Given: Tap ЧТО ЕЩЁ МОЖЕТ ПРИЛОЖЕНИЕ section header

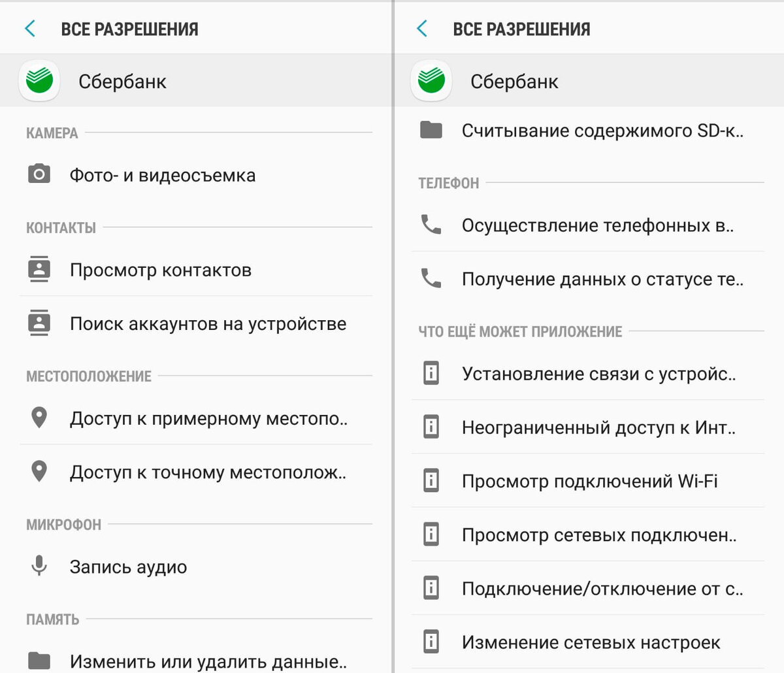Looking at the screenshot, I should (520, 332).
